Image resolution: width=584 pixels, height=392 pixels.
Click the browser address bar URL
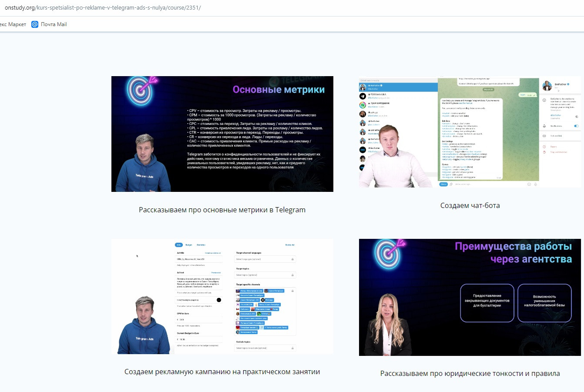[x=103, y=8]
